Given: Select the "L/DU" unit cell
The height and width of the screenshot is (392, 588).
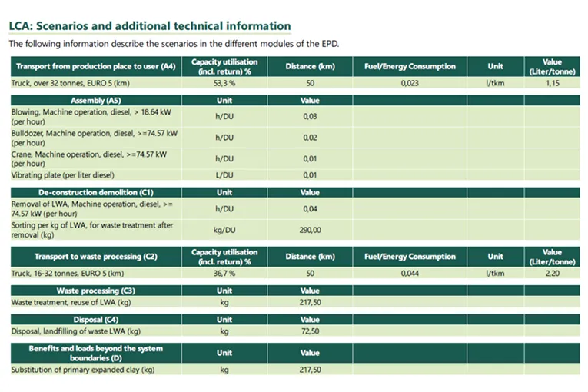Looking at the screenshot, I should [x=224, y=175].
